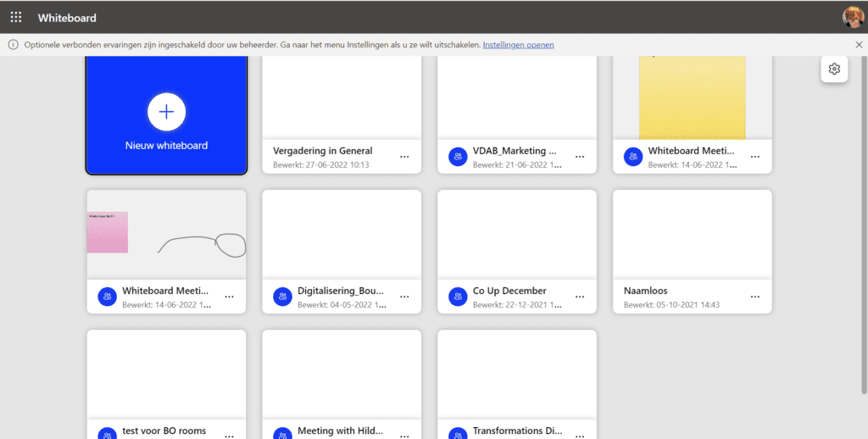Open the Naamloos board thumbnail
Screen dimensions: 868x439
point(692,235)
